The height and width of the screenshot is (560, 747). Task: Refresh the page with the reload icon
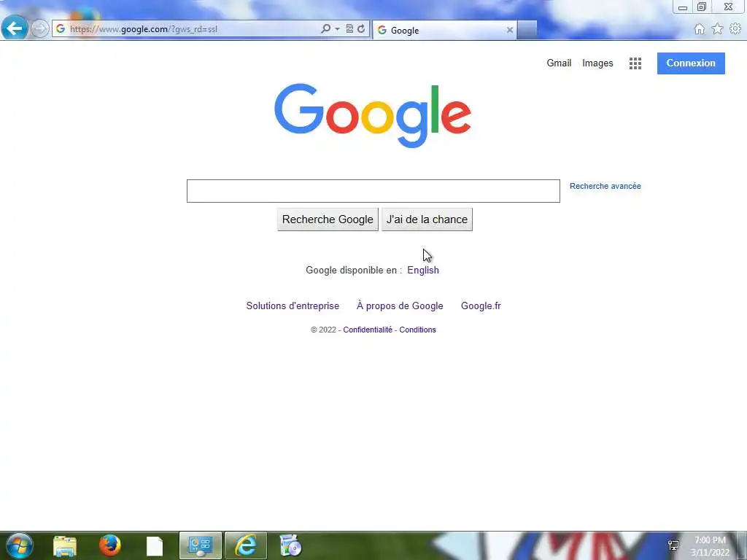tap(362, 29)
